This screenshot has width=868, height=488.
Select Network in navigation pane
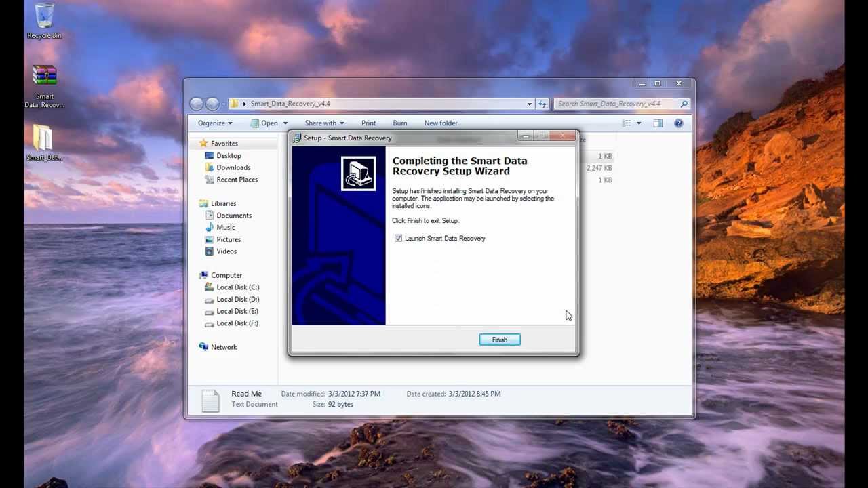click(224, 347)
